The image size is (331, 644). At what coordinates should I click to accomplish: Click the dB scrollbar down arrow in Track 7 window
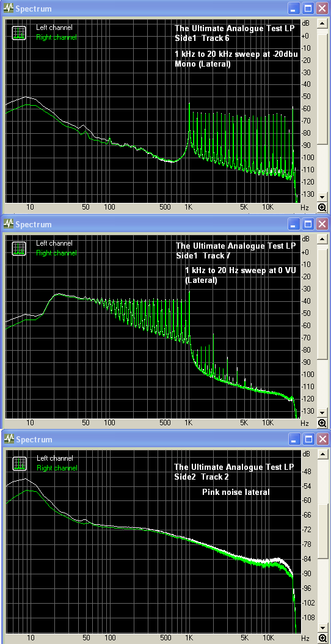[x=322, y=413]
